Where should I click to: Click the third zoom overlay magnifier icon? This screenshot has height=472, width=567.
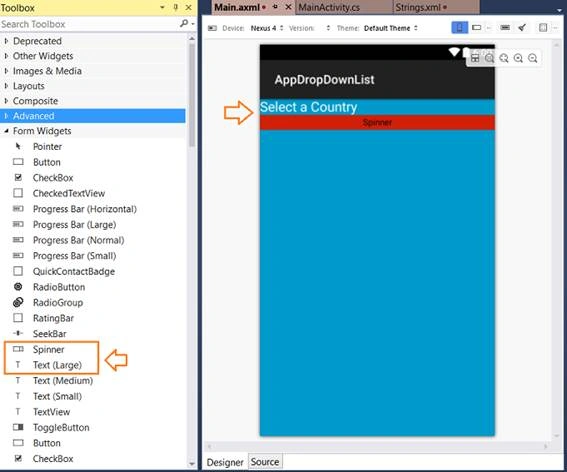[504, 58]
